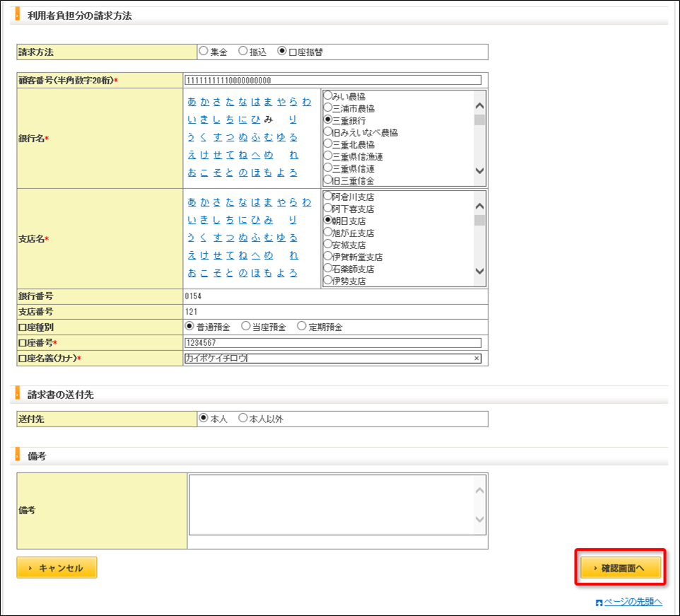
Task: Select 本人以外 as invoice recipient
Action: pos(243,418)
